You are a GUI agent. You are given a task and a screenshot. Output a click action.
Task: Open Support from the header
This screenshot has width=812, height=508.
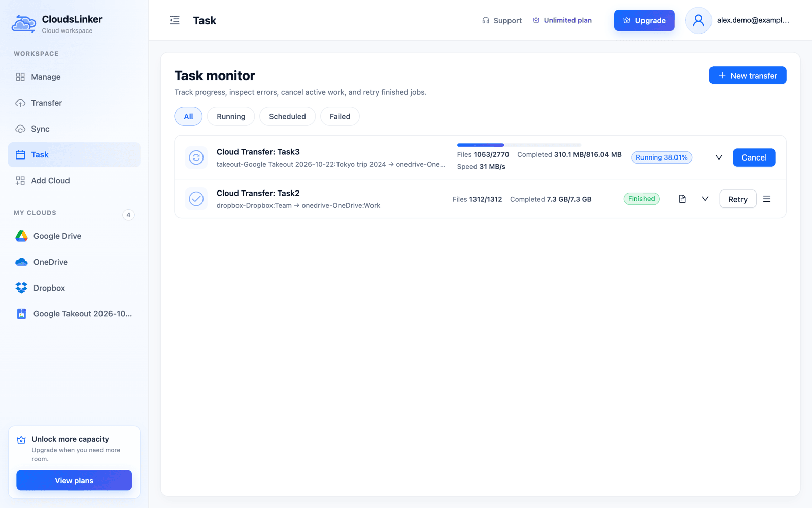pos(501,20)
